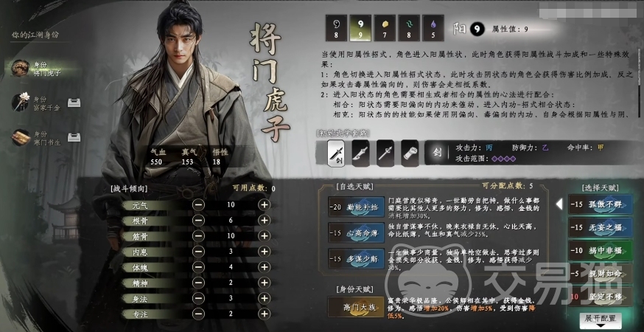Viewport: 644px width, 332px height.
Task: Add the 孤傲不群 talent from the list
Action: pos(601,204)
